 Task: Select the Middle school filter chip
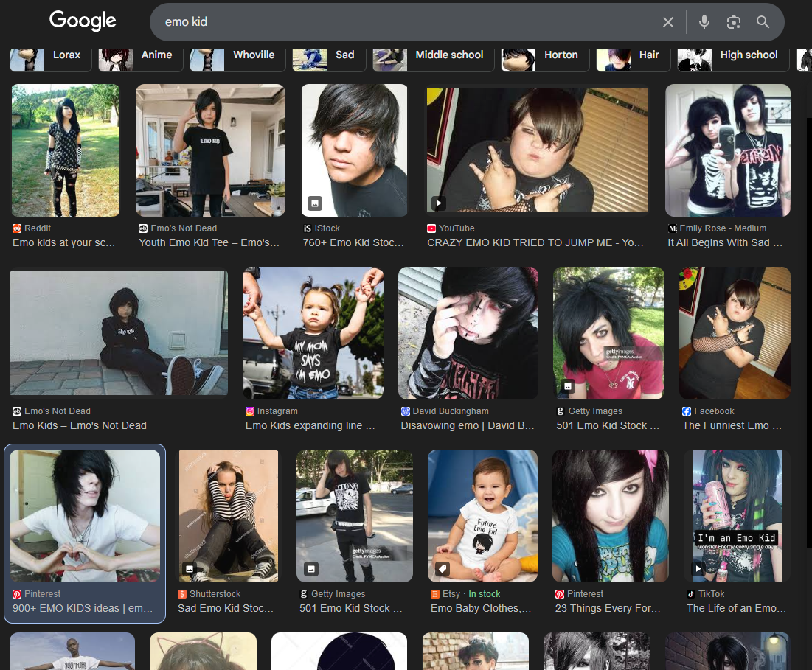pyautogui.click(x=434, y=58)
